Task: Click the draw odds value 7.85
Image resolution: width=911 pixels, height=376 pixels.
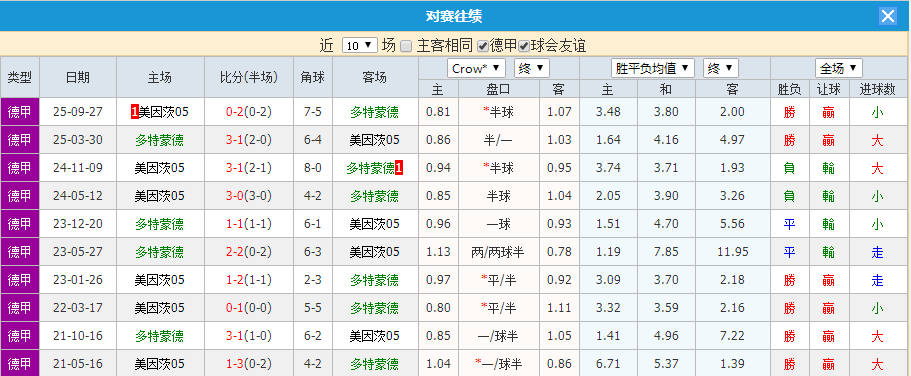Action: (666, 252)
